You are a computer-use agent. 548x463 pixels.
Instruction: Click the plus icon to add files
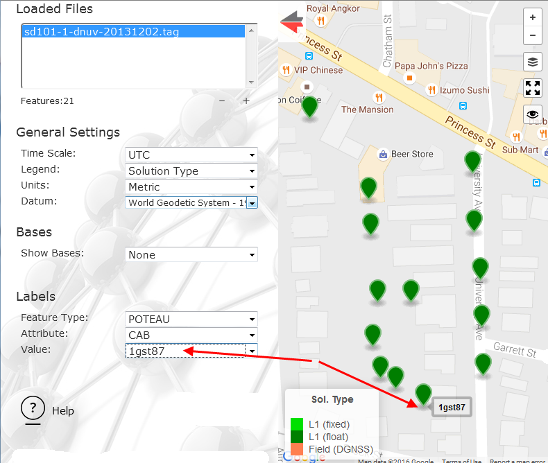(x=246, y=101)
